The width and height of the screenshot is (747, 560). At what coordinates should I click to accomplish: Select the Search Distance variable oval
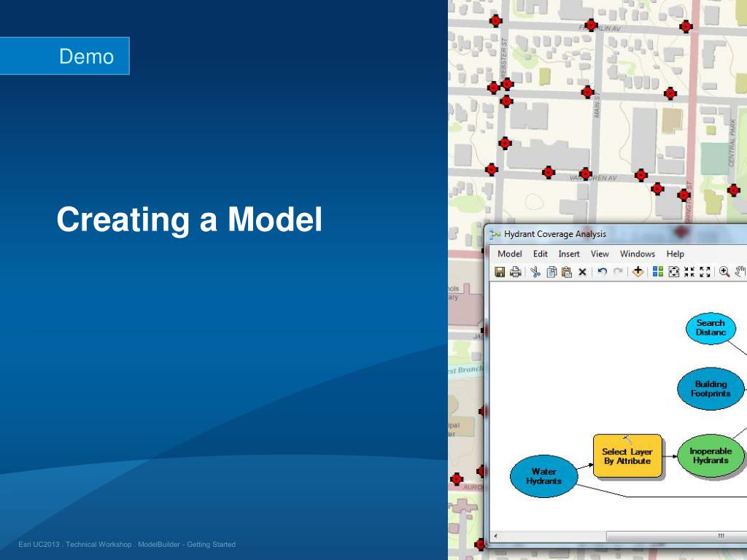711,328
